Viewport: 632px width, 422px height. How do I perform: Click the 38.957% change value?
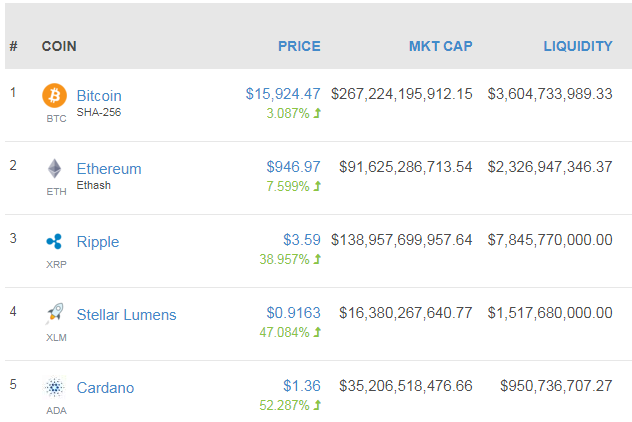285,259
